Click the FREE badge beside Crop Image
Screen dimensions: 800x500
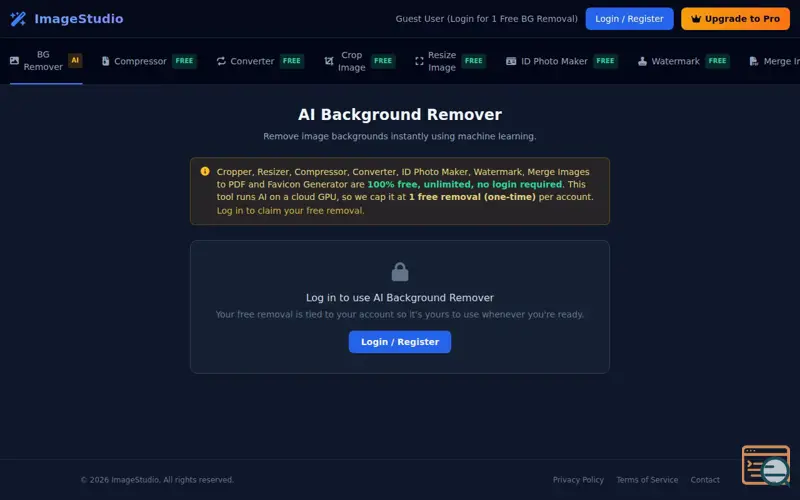[x=383, y=61]
